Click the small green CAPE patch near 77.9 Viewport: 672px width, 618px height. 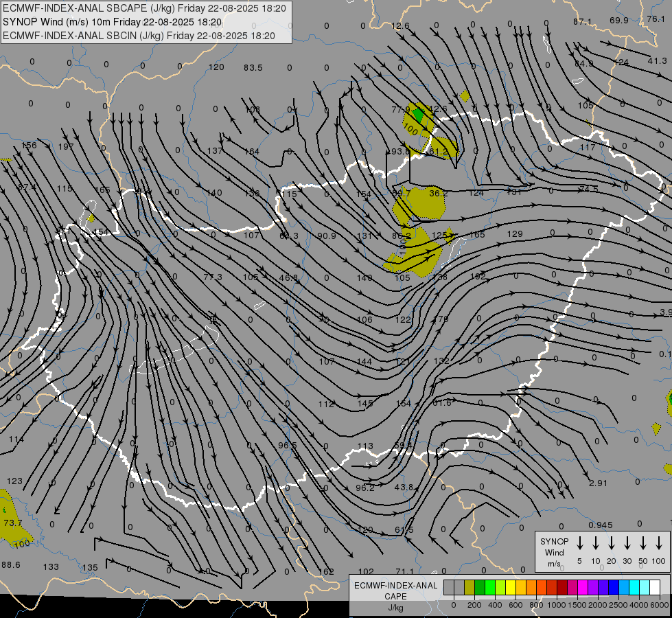tap(418, 114)
